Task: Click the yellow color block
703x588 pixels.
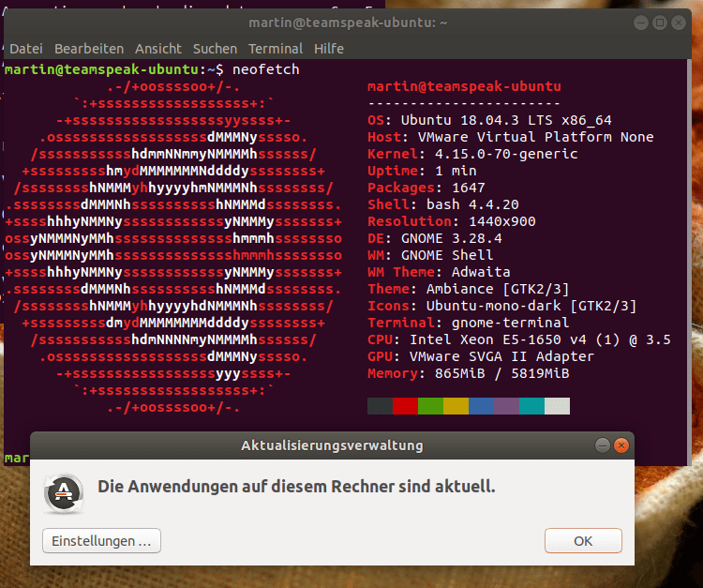Action: (x=456, y=406)
